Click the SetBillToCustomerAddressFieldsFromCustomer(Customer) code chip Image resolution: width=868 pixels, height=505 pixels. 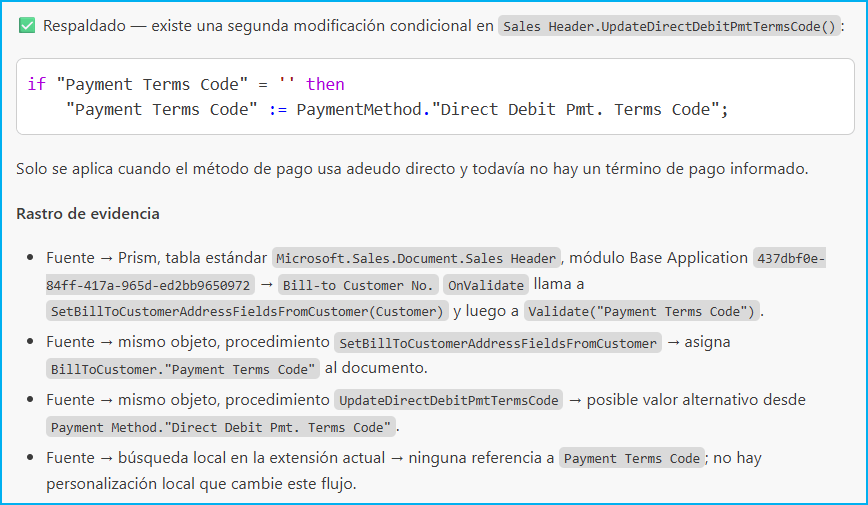(247, 311)
